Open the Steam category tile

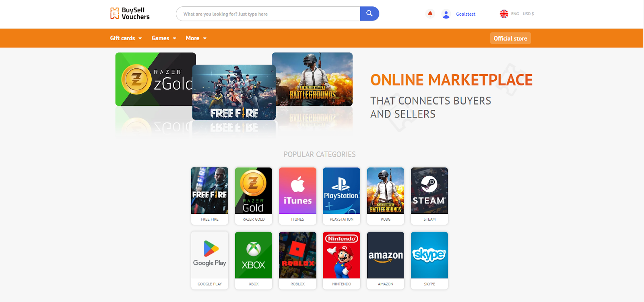click(x=429, y=196)
